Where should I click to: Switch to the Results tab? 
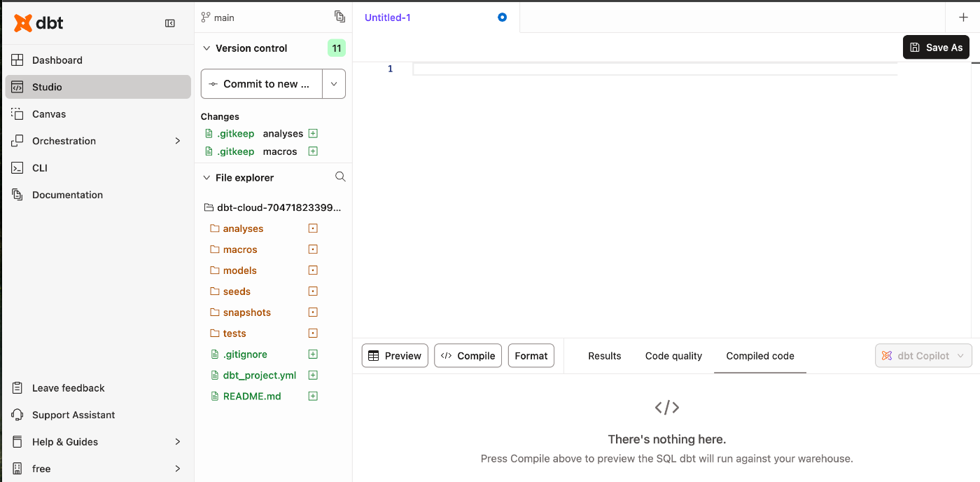coord(605,356)
